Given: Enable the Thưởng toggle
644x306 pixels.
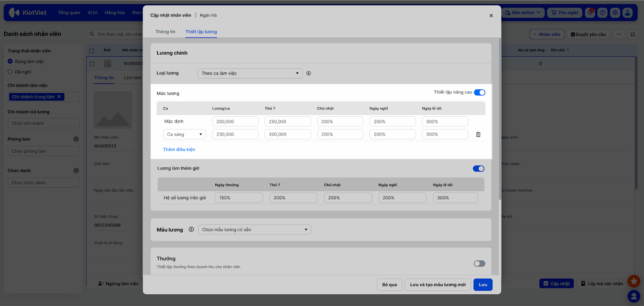Looking at the screenshot, I should click(x=479, y=264).
